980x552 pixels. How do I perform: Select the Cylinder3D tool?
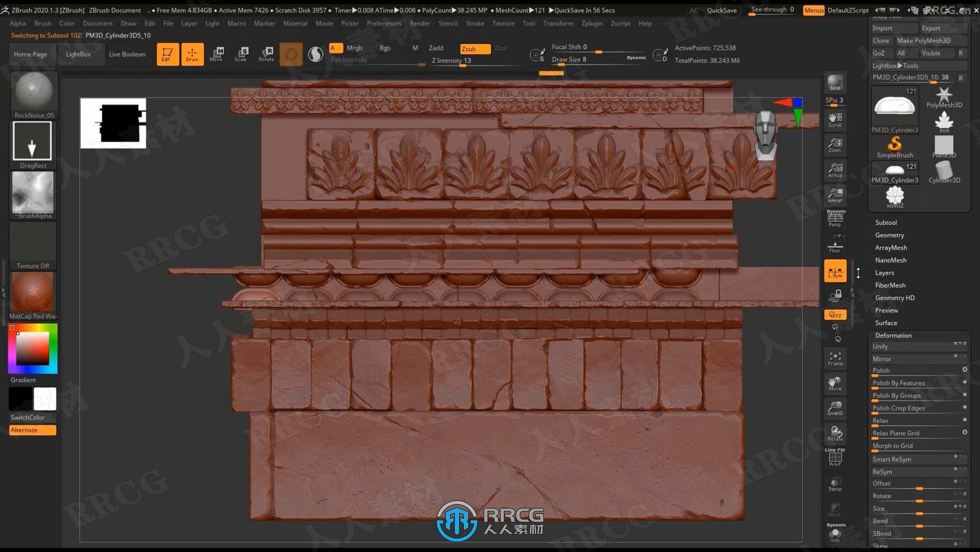click(x=944, y=172)
